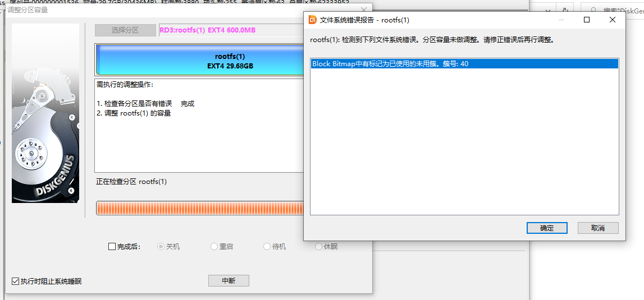Click 取消 in the error report dialog

click(x=598, y=228)
